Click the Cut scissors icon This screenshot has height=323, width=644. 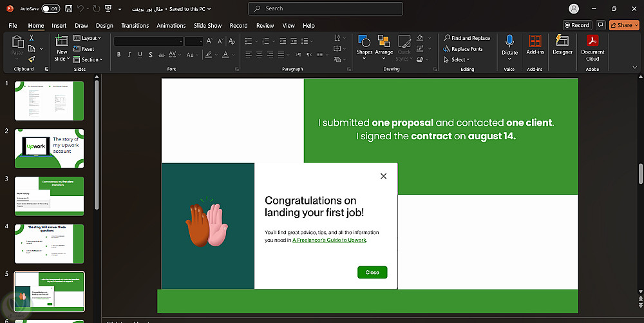click(x=32, y=38)
